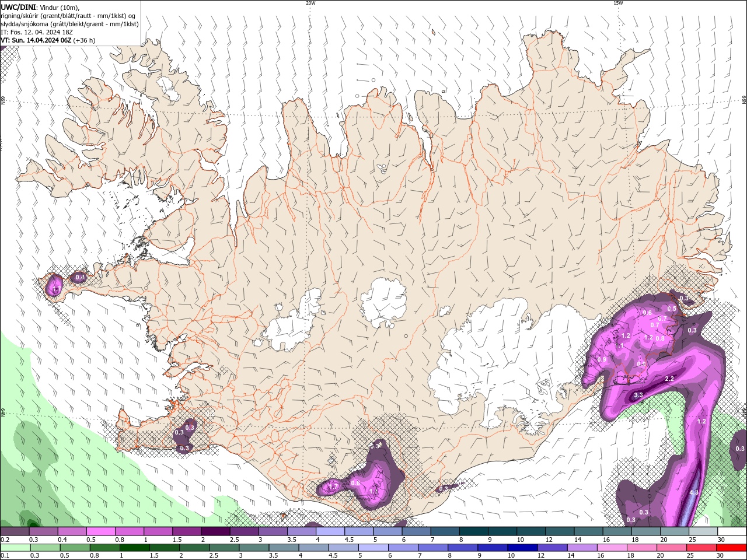
Task: Pick the 25 swatch in the bottom rain scale
Action: pos(702,548)
